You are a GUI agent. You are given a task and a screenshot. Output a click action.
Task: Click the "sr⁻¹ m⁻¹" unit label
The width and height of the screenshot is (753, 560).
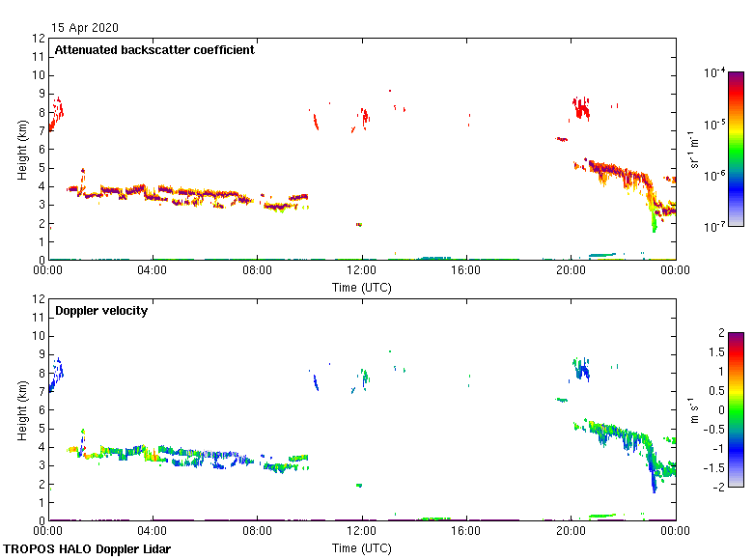[694, 149]
